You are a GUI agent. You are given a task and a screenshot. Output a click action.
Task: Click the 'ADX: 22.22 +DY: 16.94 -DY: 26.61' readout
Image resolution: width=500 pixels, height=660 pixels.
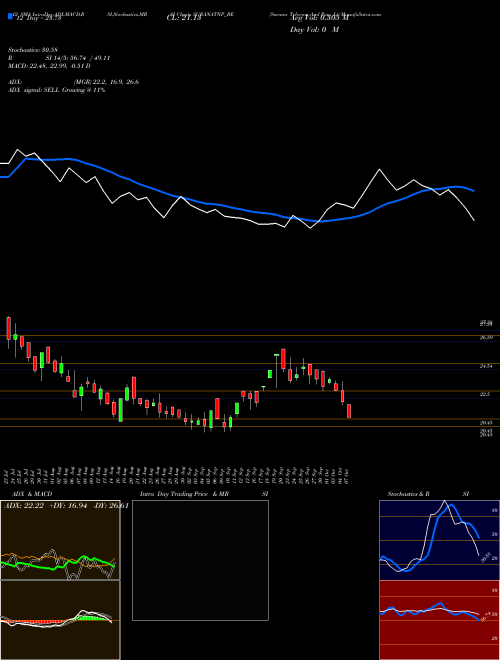tap(66, 506)
